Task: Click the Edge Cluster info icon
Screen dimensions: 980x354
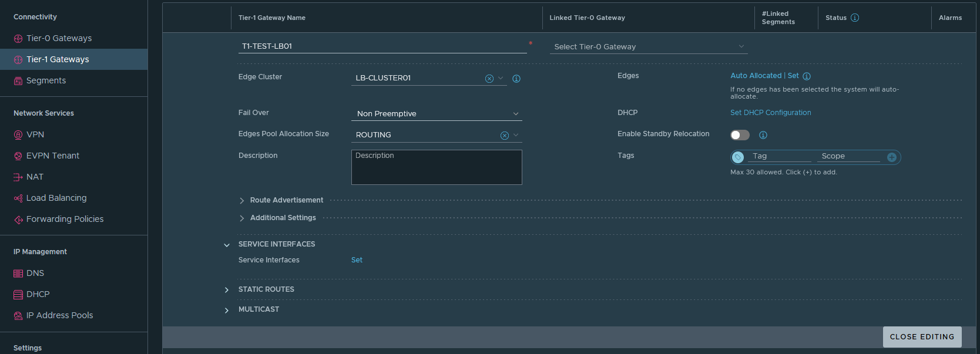Action: point(516,79)
